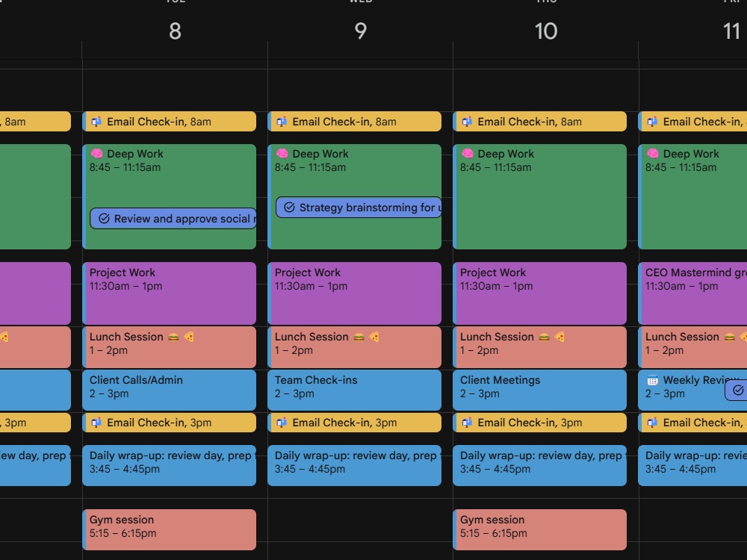747x560 pixels.
Task: Open Friday 11 Email Check-in 8am event
Action: (692, 122)
